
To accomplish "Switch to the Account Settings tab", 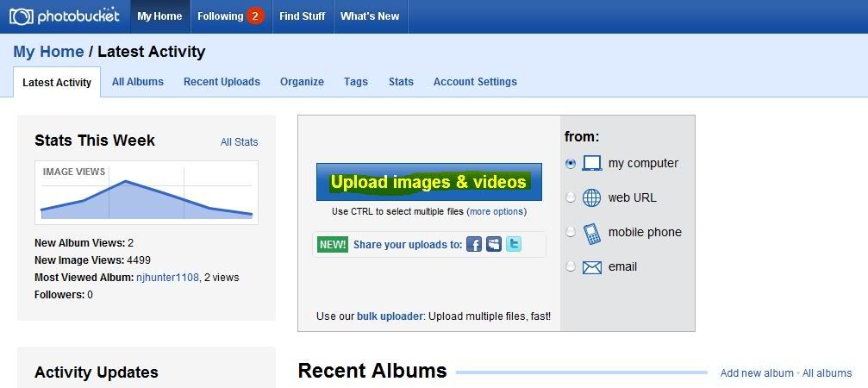I will coord(475,81).
